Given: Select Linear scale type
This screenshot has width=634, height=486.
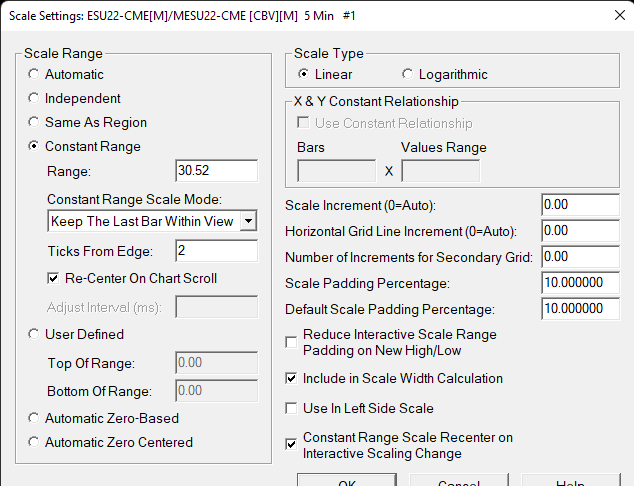Looking at the screenshot, I should (x=304, y=74).
